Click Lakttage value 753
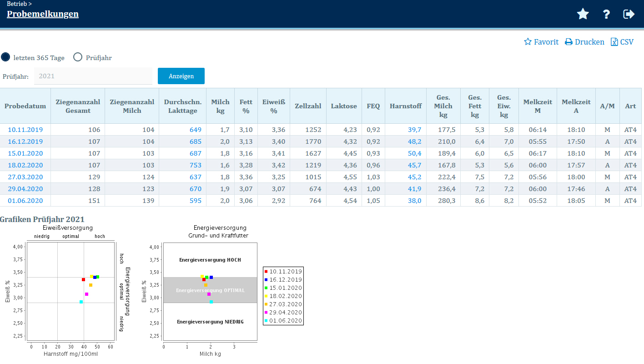Image resolution: width=644 pixels, height=364 pixels. 195,165
